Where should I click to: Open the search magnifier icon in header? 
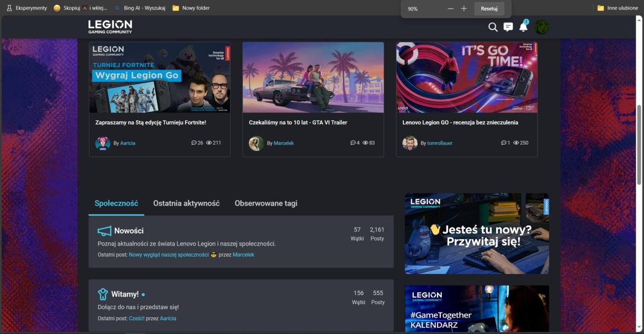pos(493,27)
